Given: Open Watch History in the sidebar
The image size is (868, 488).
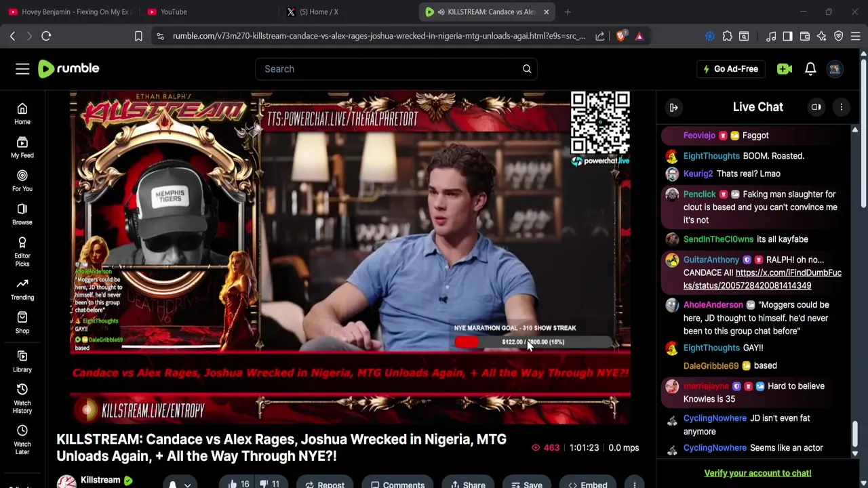Looking at the screenshot, I should pyautogui.click(x=22, y=399).
